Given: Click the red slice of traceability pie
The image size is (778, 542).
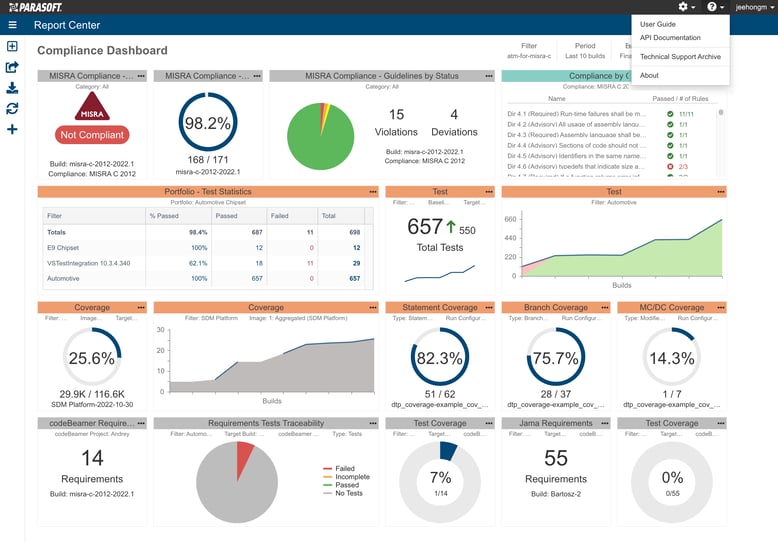Looking at the screenshot, I should 244,457.
